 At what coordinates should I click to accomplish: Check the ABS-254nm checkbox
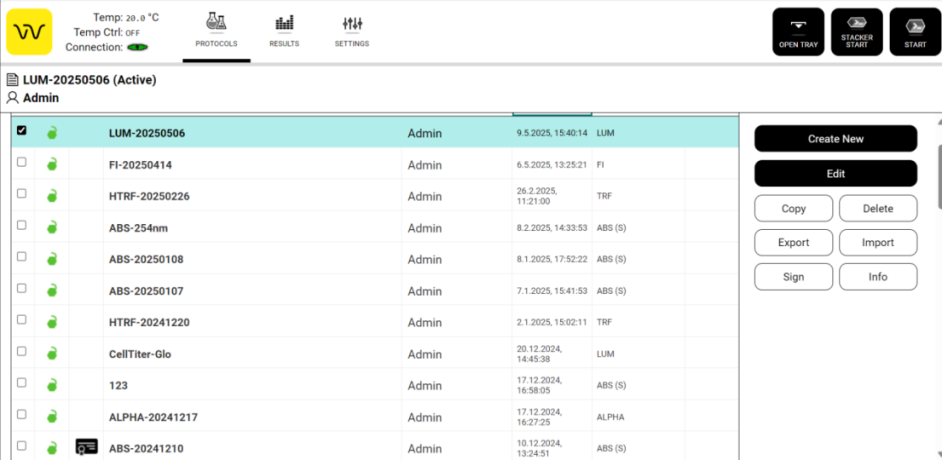coord(22,225)
